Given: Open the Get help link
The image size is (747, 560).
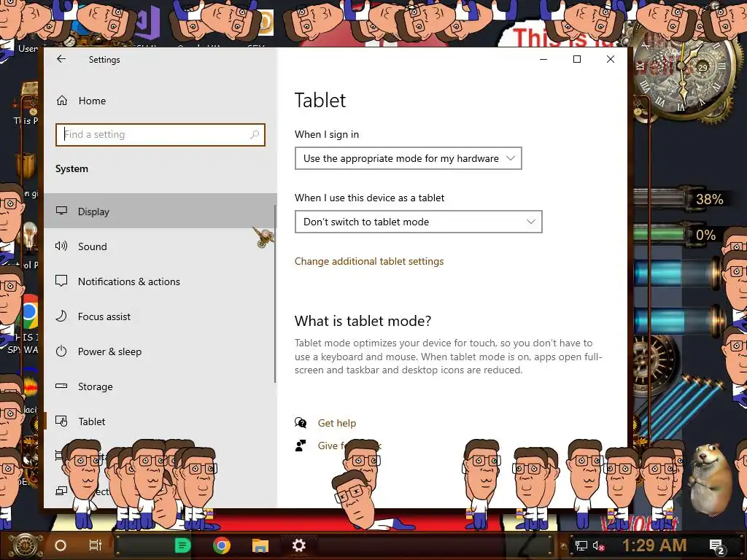Looking at the screenshot, I should coord(337,423).
